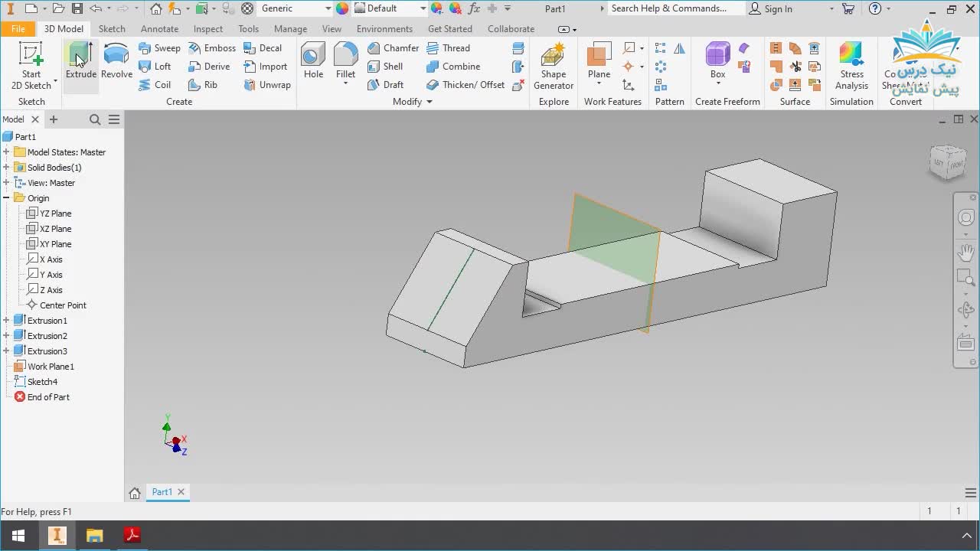Click the Box freeform tool
The width and height of the screenshot is (980, 551).
(x=717, y=61)
